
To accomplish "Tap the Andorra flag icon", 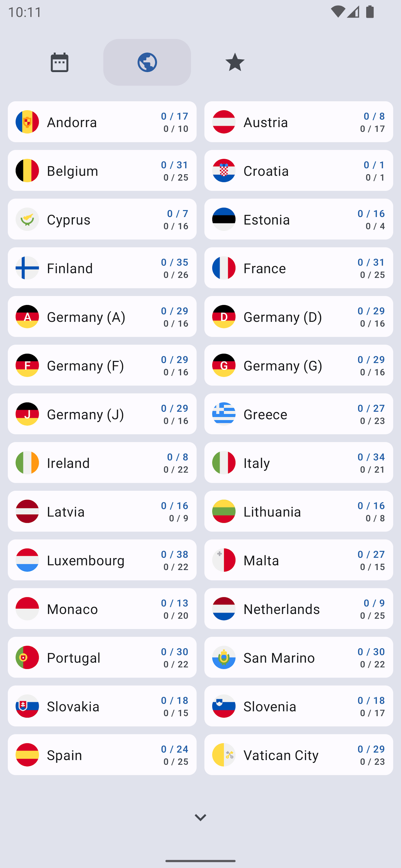I will pos(27,122).
